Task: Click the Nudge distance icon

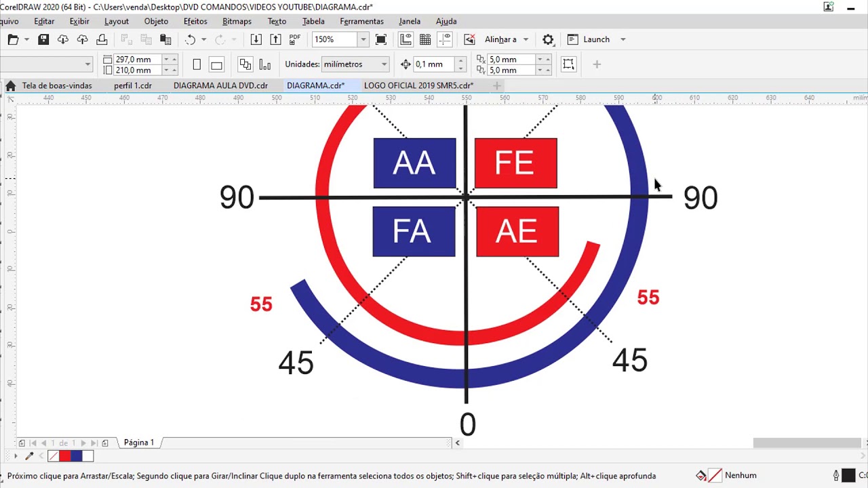Action: click(406, 64)
